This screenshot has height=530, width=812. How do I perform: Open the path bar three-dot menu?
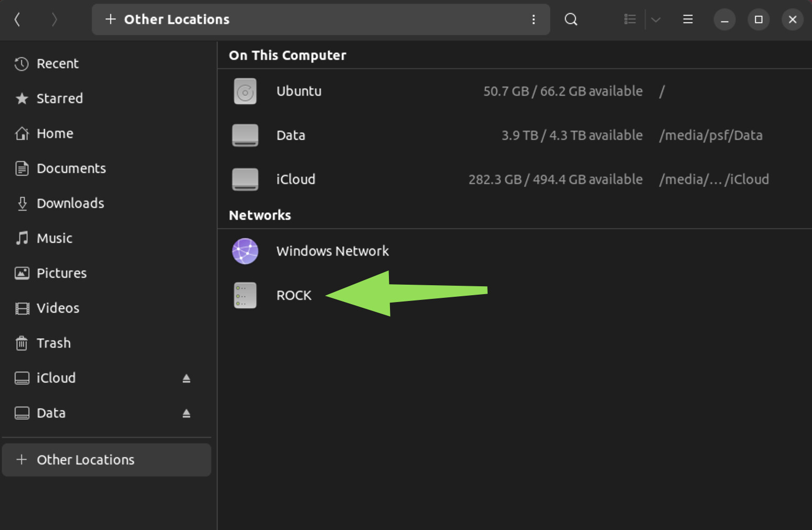[x=533, y=19]
